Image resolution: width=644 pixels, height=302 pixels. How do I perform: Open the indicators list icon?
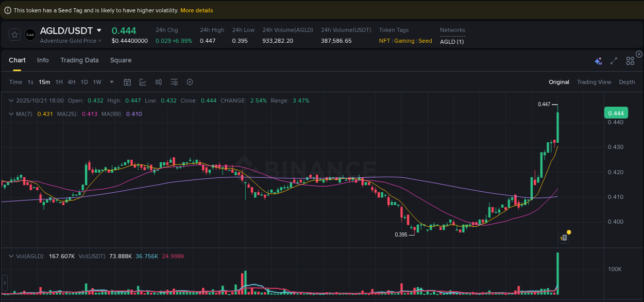pos(174,82)
